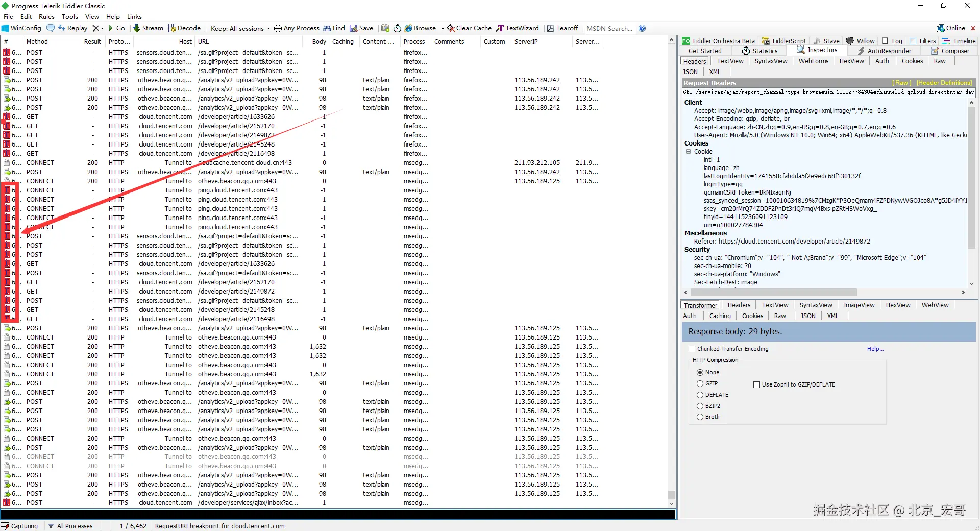Viewport: 980px width, 531px height.
Task: Collapse the Cookie tree node
Action: 689,152
